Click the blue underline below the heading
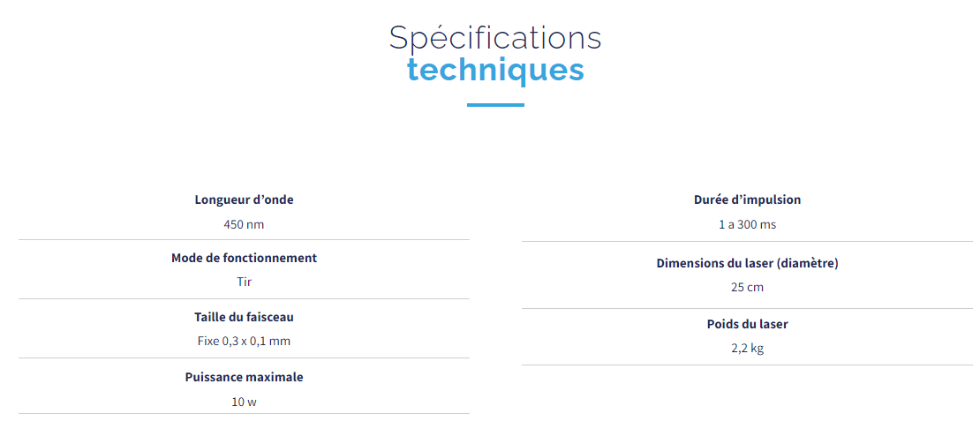This screenshot has height=429, width=980. click(x=495, y=105)
